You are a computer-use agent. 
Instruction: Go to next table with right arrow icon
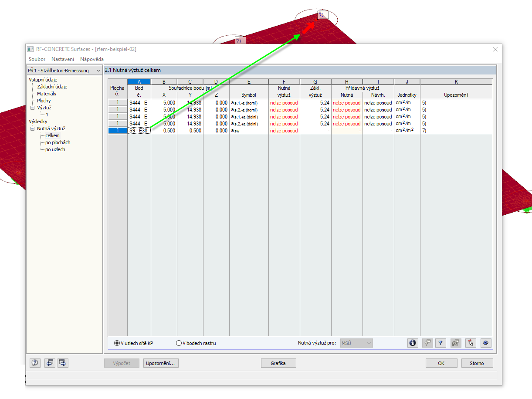[x=63, y=363]
